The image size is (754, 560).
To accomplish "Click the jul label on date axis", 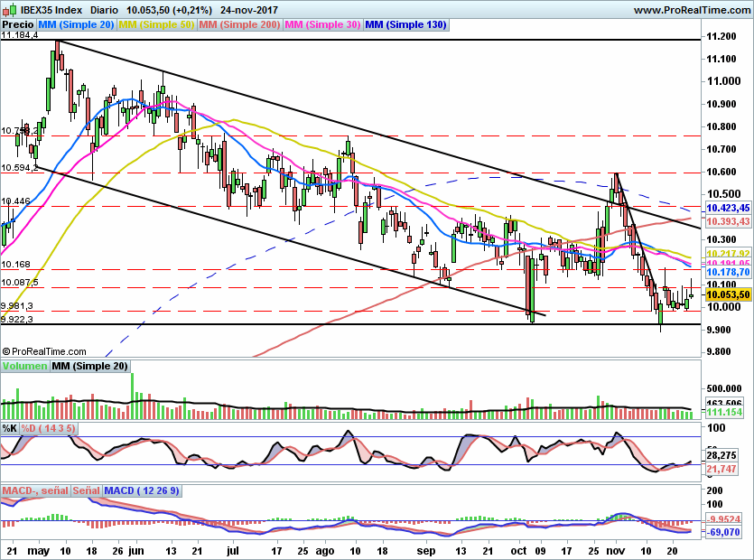I will point(232,551).
